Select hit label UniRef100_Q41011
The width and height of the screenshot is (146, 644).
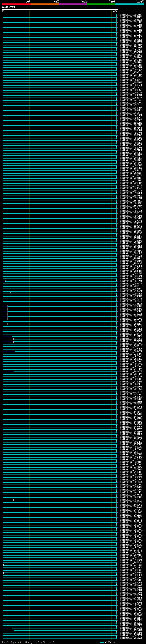point(131,326)
